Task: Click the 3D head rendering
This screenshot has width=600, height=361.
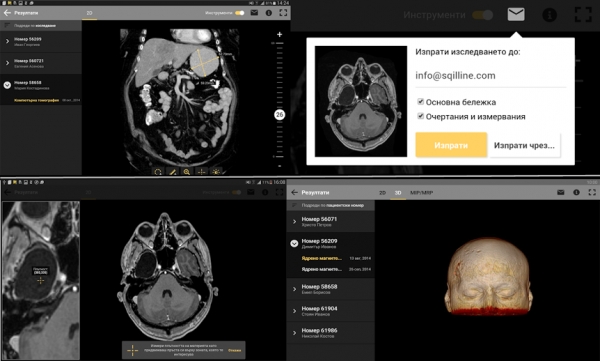Action: [x=488, y=276]
